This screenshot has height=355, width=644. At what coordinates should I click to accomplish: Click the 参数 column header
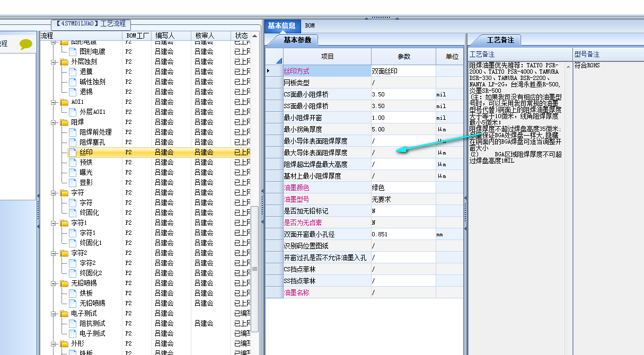point(404,57)
